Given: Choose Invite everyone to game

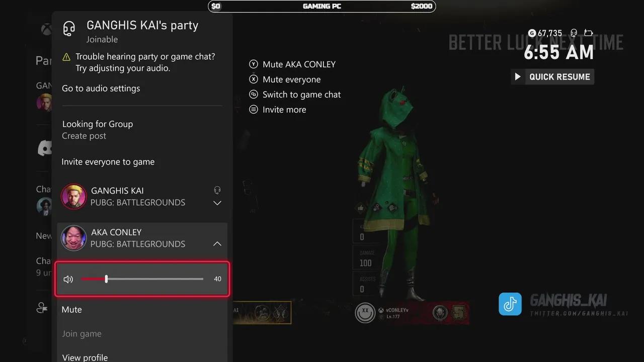Looking at the screenshot, I should point(108,162).
